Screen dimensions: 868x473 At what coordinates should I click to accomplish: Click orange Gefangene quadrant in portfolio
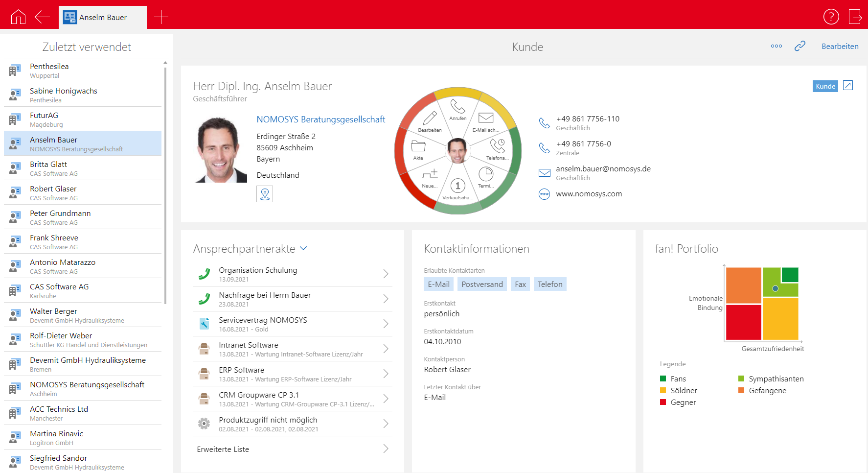[743, 285]
